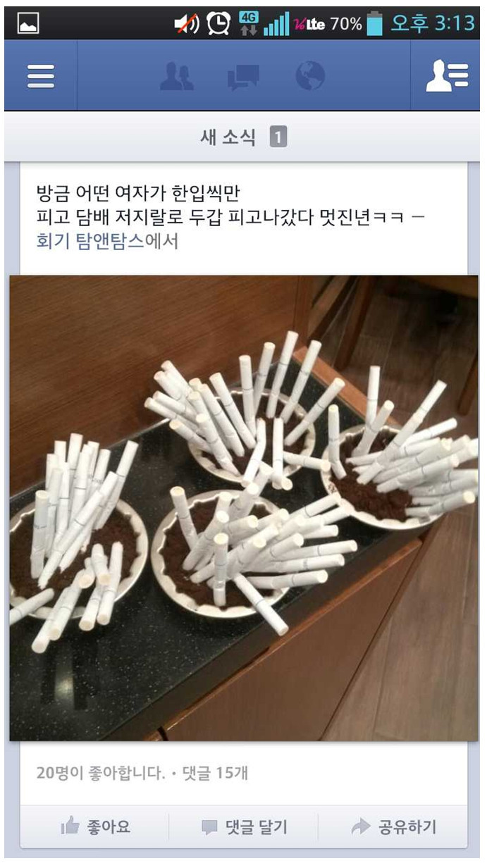
Task: Open the messages chat bubbles icon
Action: 243,77
